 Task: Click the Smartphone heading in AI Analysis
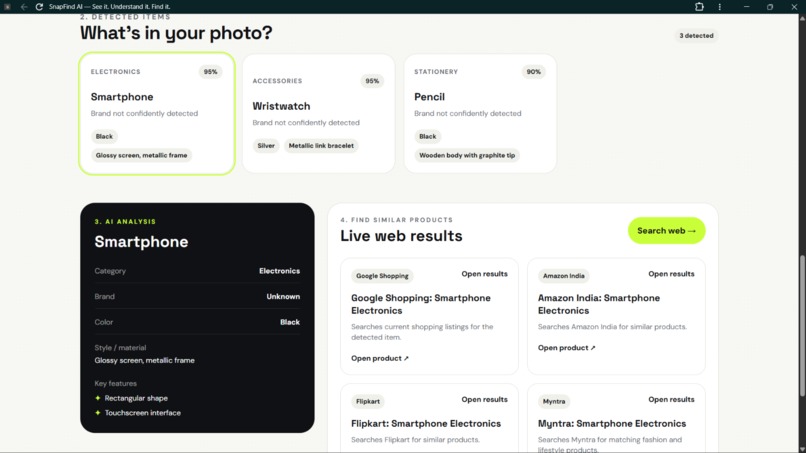tap(141, 242)
